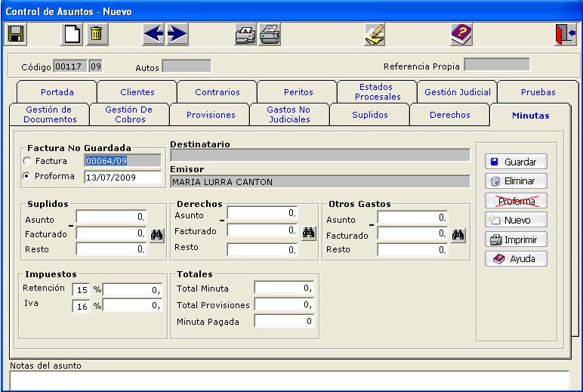Click the Total Minuta input field
Viewport: 583px width, 392px height.
[284, 288]
